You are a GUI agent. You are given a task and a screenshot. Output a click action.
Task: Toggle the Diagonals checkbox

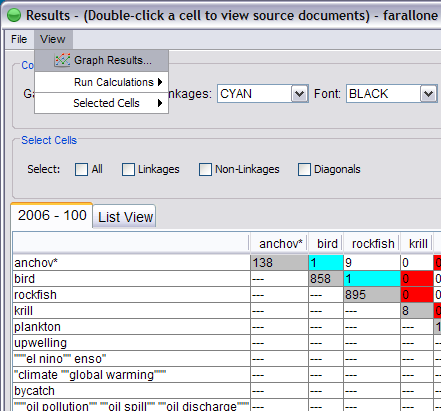(x=304, y=169)
